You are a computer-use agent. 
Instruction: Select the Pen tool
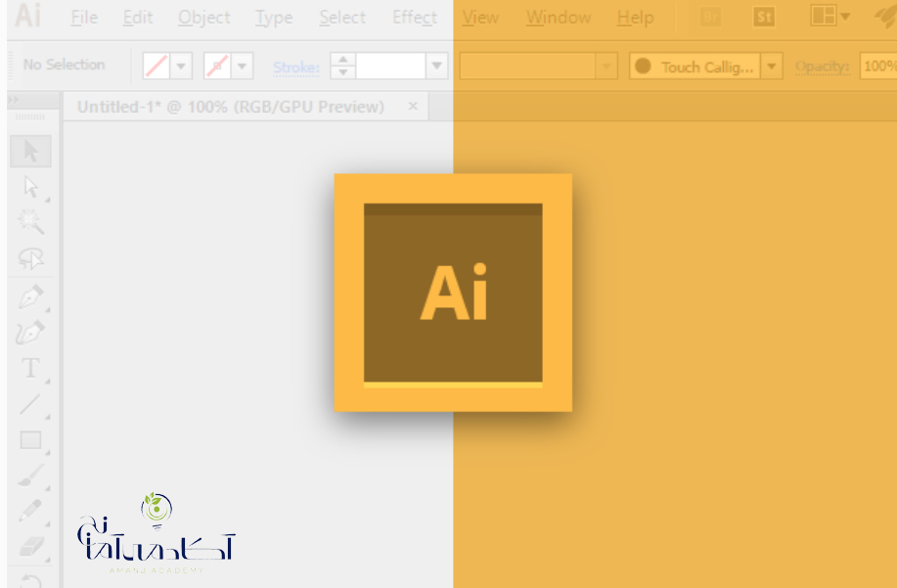tap(31, 297)
